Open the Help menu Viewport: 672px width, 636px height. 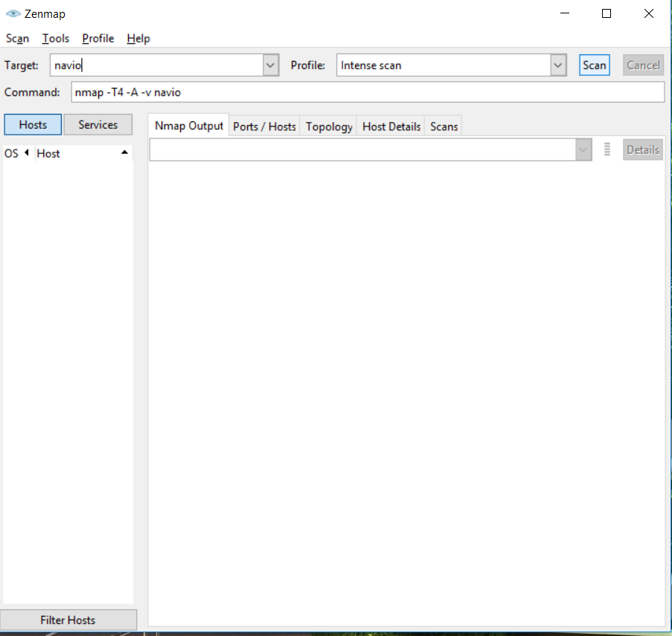pyautogui.click(x=138, y=39)
